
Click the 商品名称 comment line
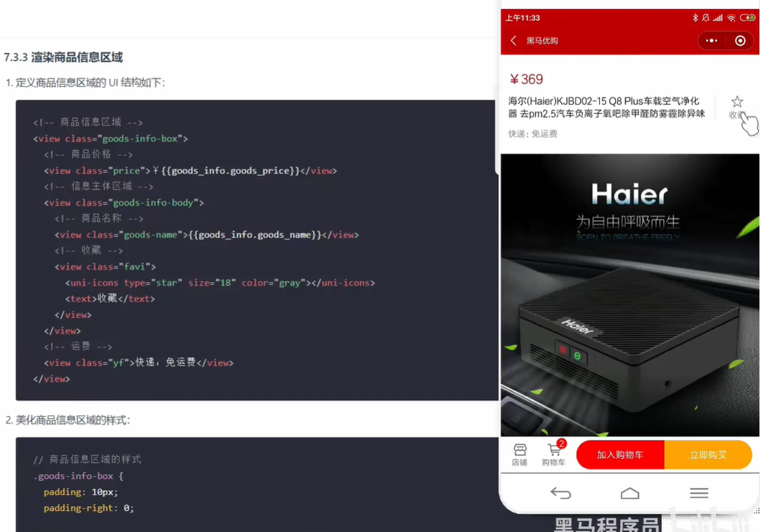[x=99, y=219]
